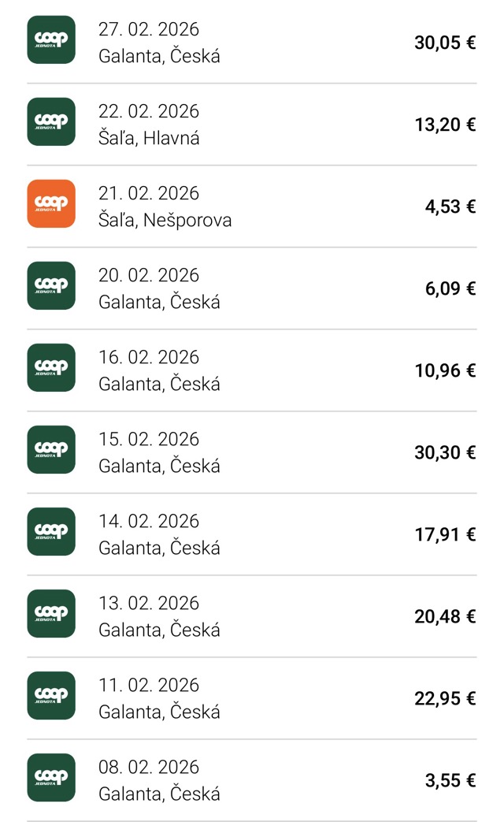
Task: Open the 13,20 € receipt amount
Action: pos(445,125)
